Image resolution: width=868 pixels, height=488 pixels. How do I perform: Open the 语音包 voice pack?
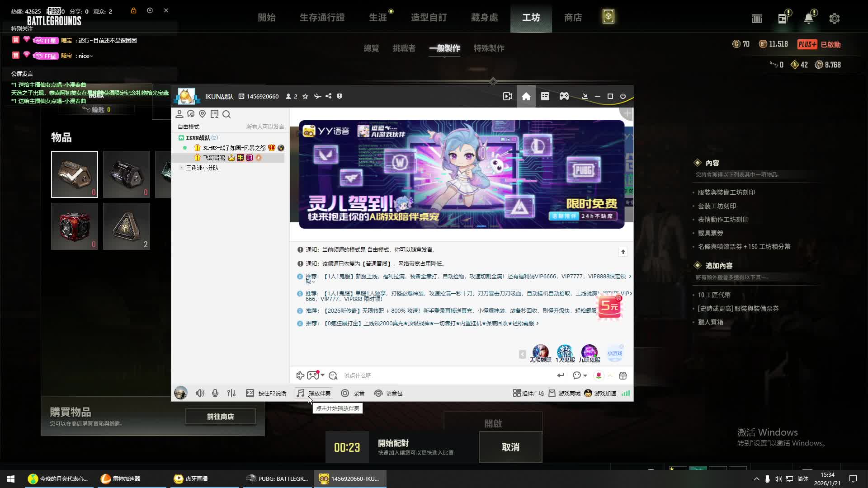click(388, 393)
